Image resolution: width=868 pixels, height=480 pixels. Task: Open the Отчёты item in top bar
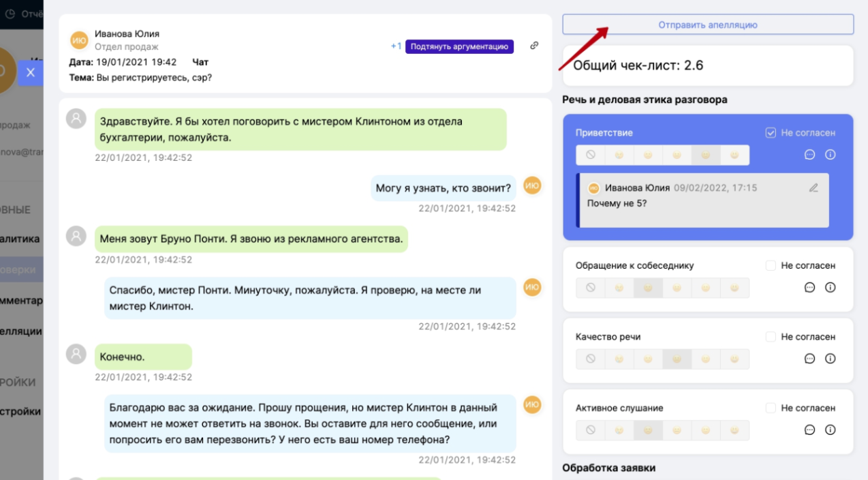tap(27, 14)
